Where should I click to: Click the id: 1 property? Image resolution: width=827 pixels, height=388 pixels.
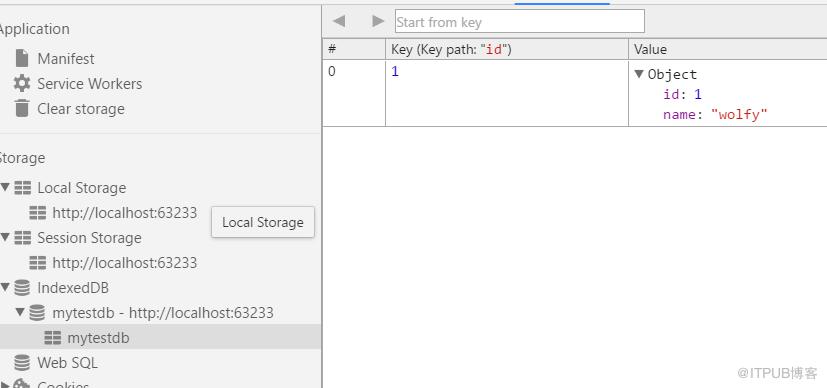(x=682, y=94)
